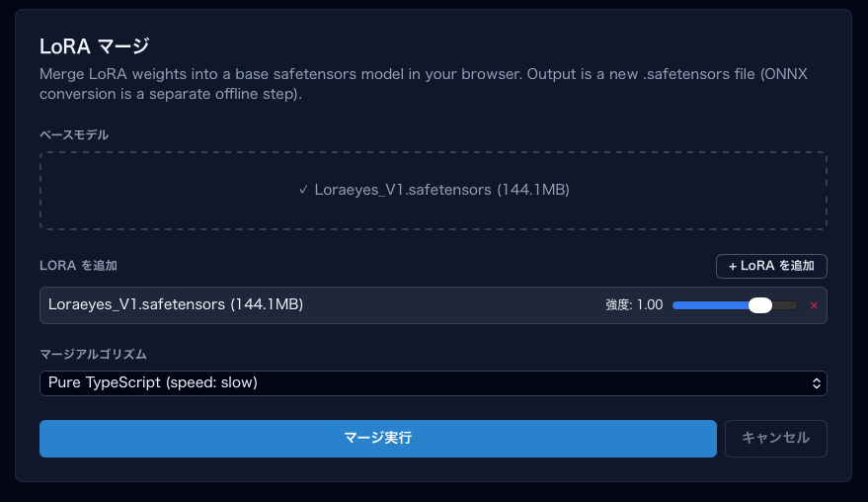This screenshot has height=502, width=868.
Task: Click the checkmark icon beside base model filename
Action: tap(303, 190)
